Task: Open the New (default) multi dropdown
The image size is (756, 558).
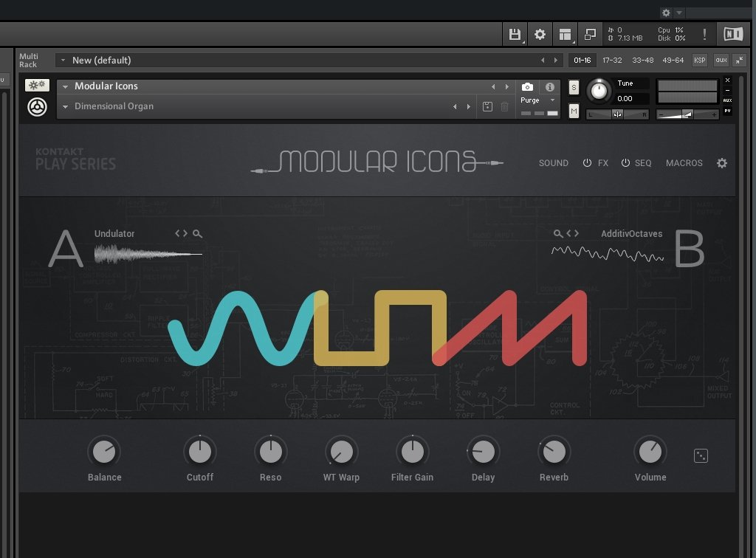Action: tap(63, 61)
